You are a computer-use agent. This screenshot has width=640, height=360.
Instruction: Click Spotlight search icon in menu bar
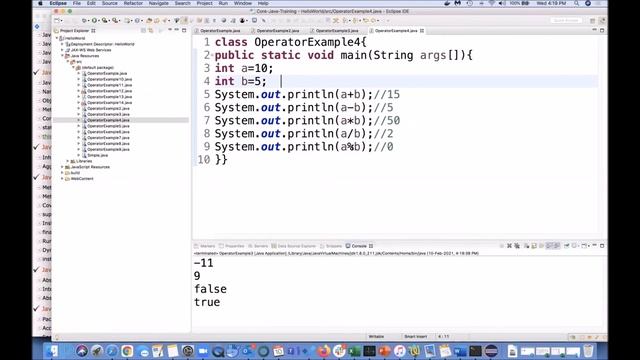tap(576, 3)
